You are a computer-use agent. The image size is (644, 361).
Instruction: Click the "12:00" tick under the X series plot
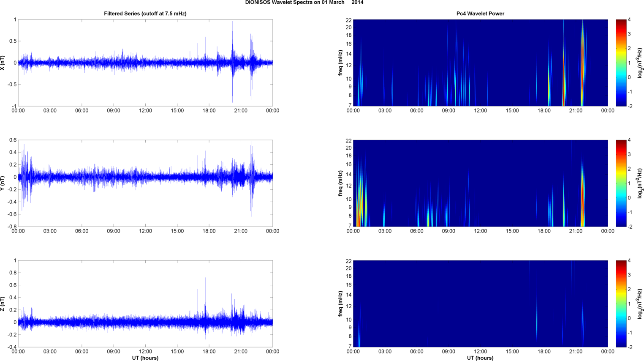(145, 111)
